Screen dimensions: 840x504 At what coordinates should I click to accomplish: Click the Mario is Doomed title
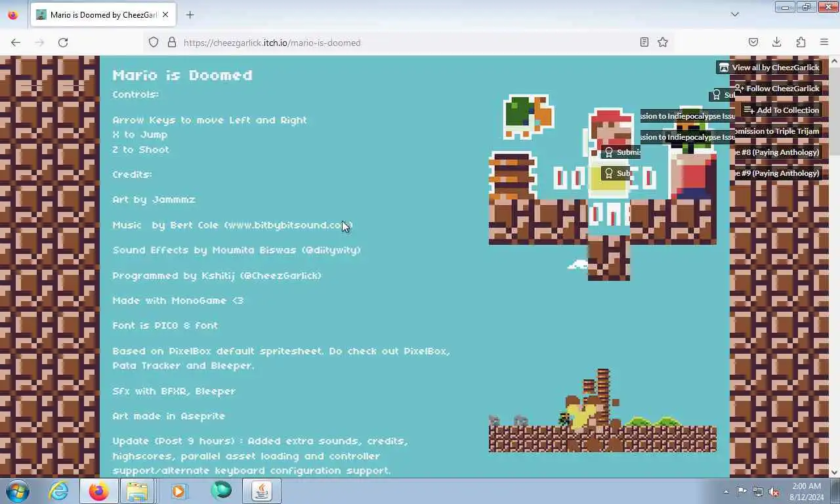(182, 75)
